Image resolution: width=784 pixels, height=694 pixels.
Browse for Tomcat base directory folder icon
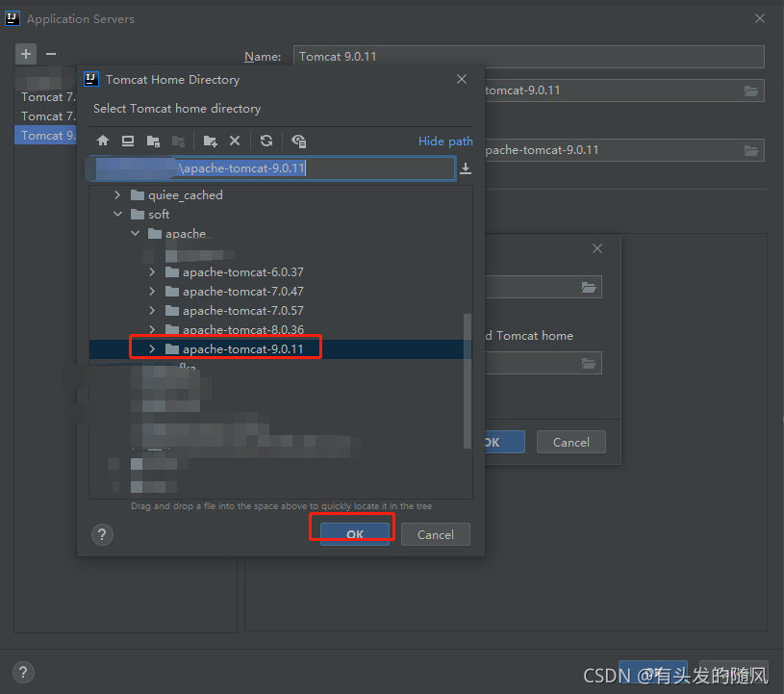coord(751,150)
